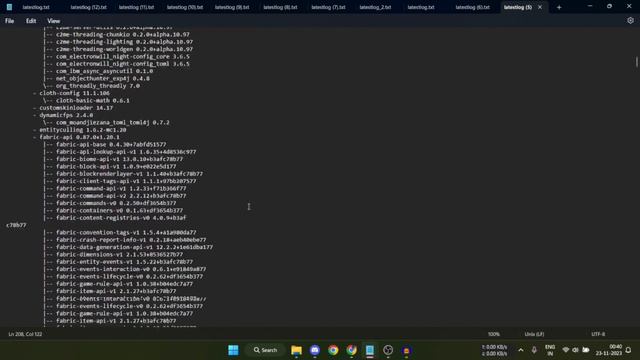Click the vertical scrollbar thumb

point(636,62)
